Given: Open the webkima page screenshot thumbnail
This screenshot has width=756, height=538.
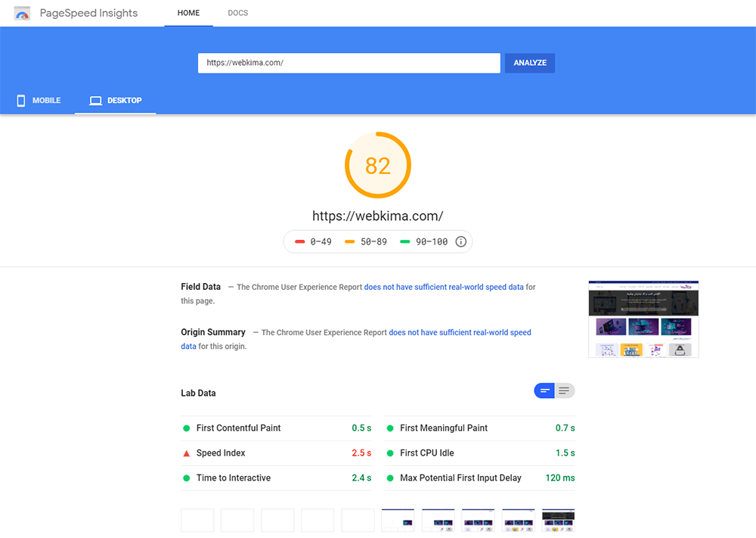Looking at the screenshot, I should point(643,319).
